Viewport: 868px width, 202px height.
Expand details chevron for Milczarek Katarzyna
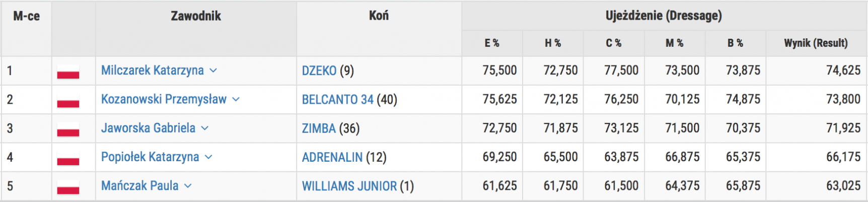coord(213,71)
